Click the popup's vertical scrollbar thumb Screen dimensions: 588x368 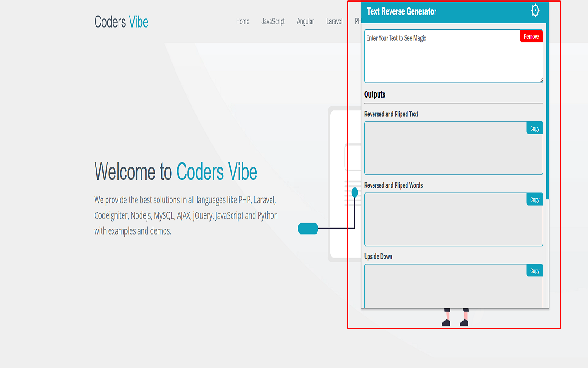(x=548, y=111)
